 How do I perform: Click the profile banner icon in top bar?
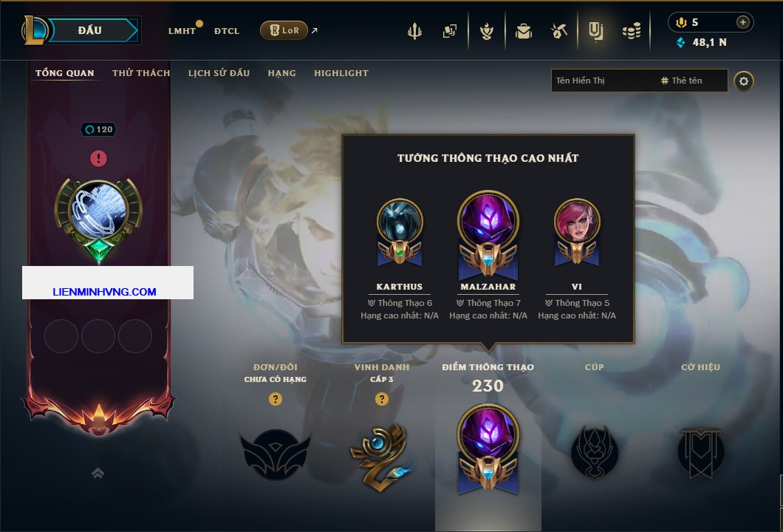click(595, 31)
